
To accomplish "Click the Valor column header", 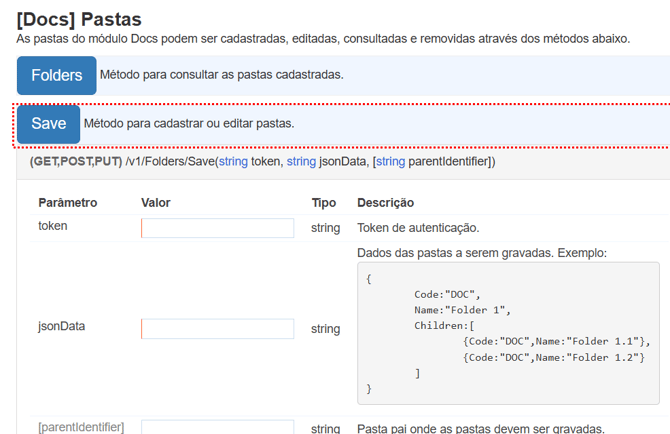I will point(156,203).
